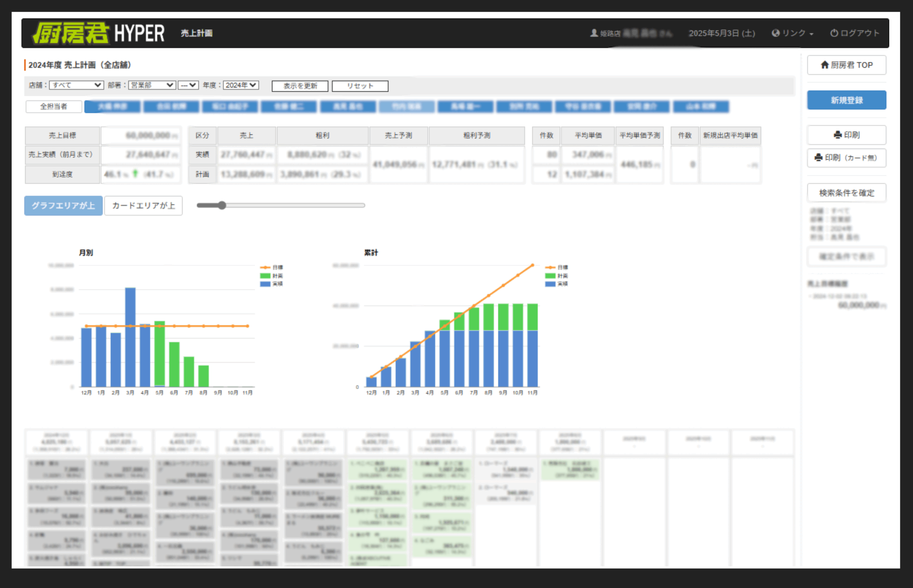
Task: Click the 表示を更新 button
Action: point(300,86)
